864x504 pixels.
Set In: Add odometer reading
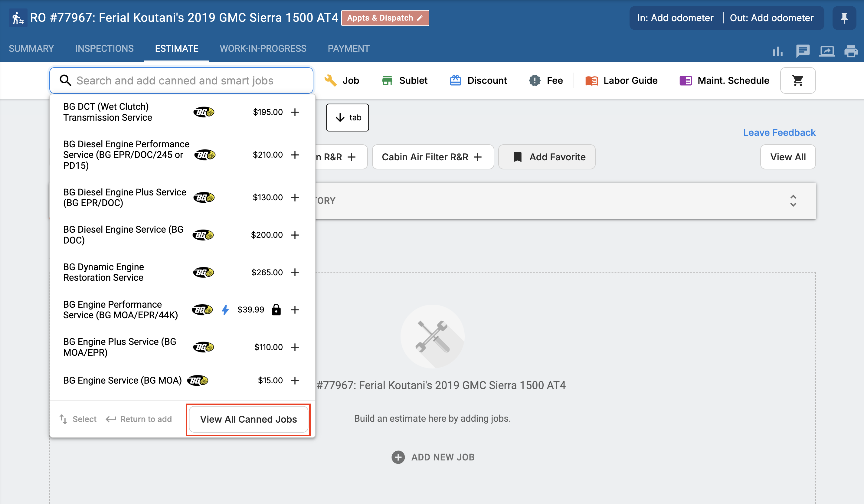click(x=675, y=18)
